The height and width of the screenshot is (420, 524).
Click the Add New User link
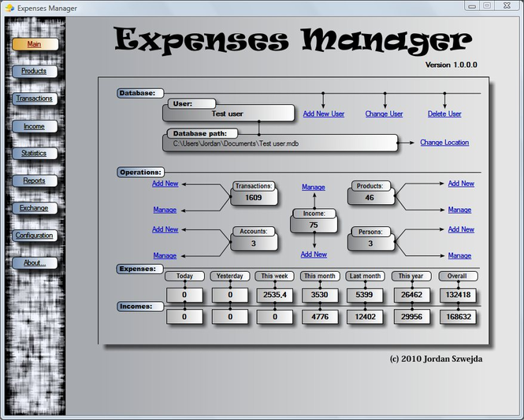323,114
